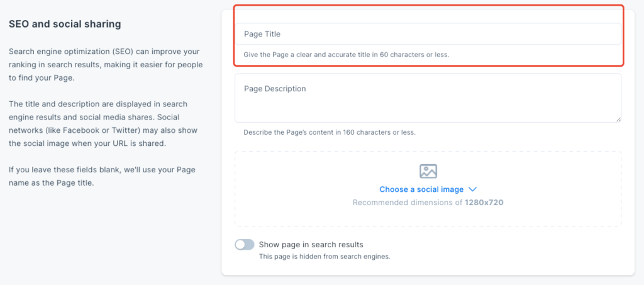
Task: Click the 160 characters description hint text
Action: 330,133
